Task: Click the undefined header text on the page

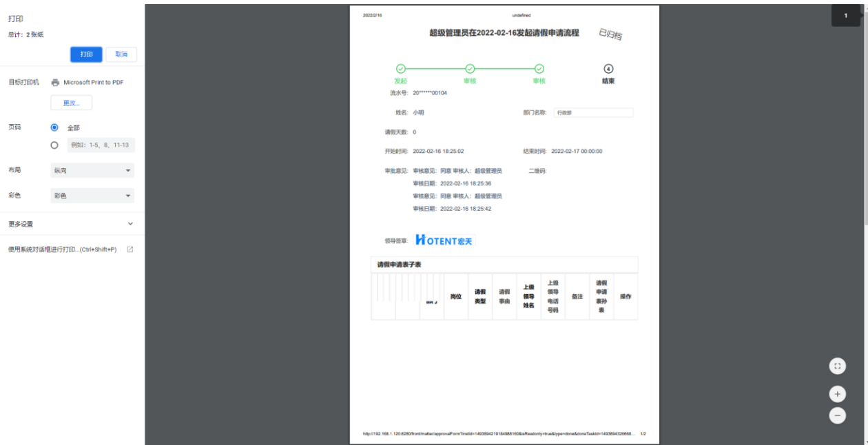Action: coord(521,15)
